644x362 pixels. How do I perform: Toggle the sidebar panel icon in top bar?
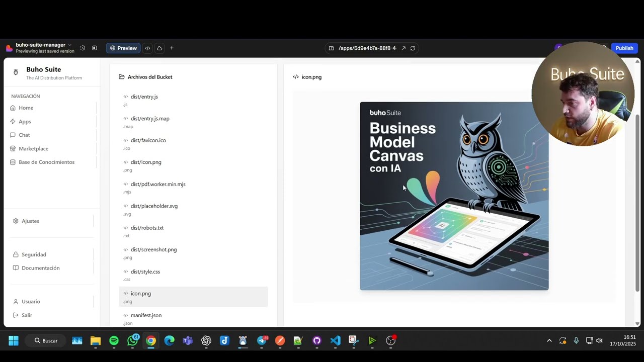click(x=95, y=48)
